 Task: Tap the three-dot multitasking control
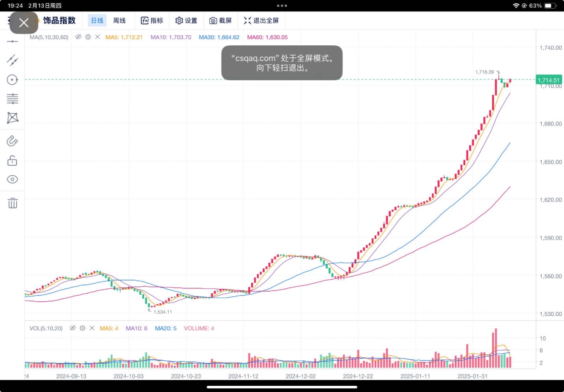coord(282,6)
